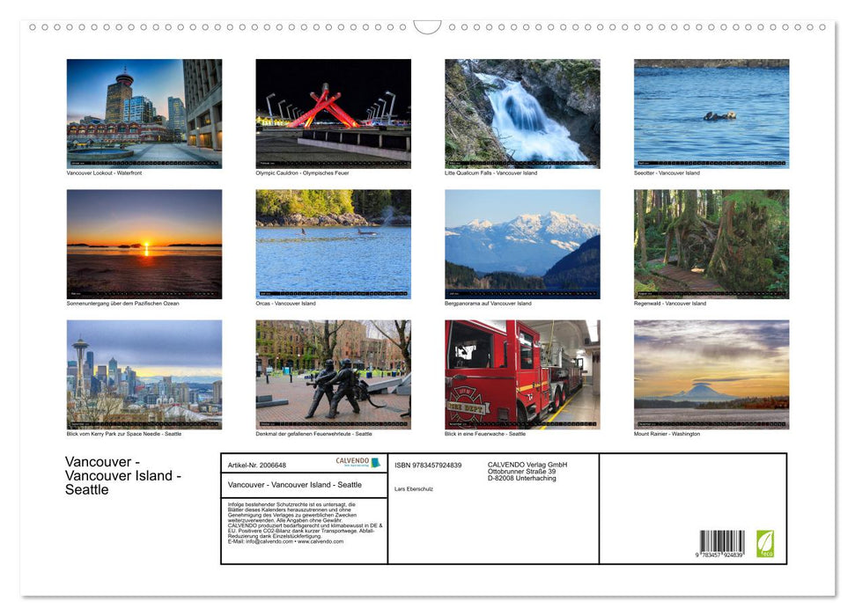Open the Seattle fire truck photo

(x=521, y=374)
